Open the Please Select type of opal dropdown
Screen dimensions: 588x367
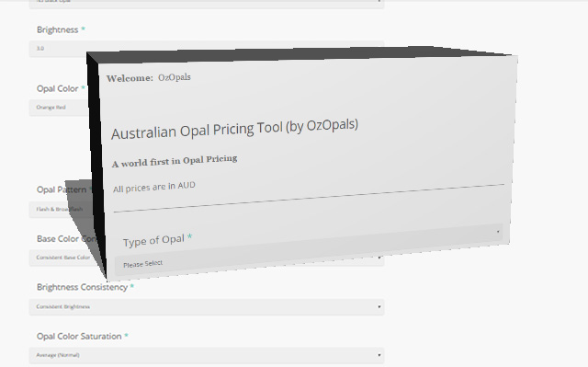pyautogui.click(x=309, y=249)
